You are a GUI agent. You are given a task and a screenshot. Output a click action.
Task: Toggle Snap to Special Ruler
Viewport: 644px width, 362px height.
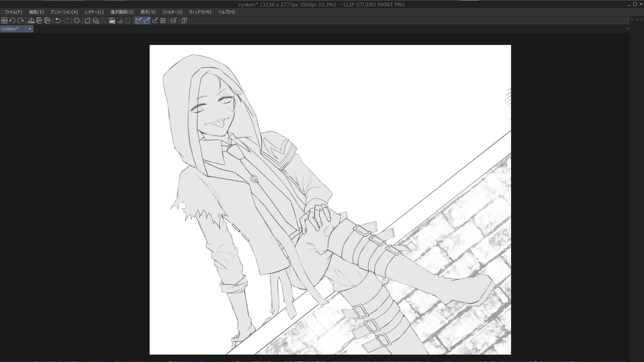click(147, 21)
